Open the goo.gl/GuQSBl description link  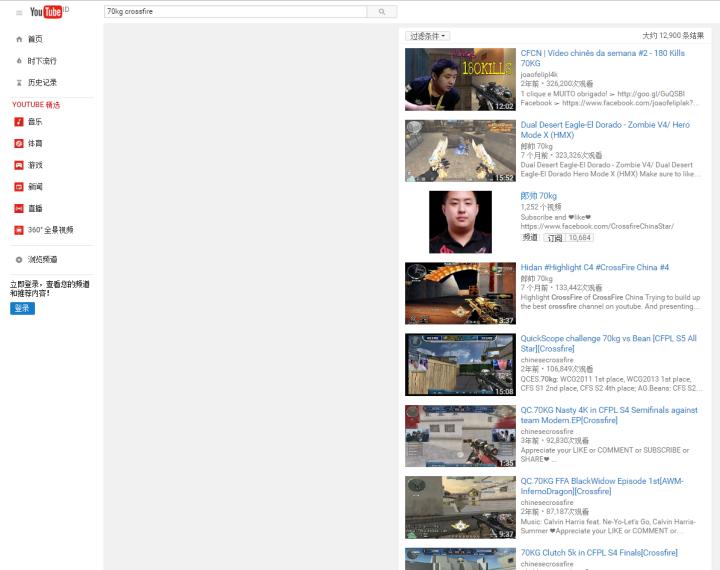click(651, 94)
